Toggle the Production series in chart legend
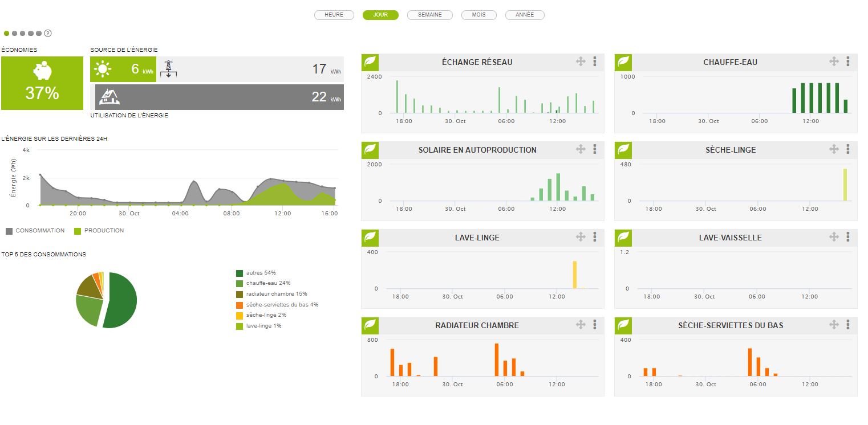Viewport: 868px width, 425px height. [78, 231]
